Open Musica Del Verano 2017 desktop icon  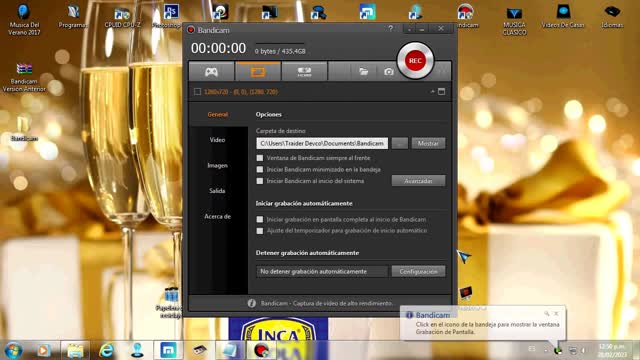tap(24, 20)
